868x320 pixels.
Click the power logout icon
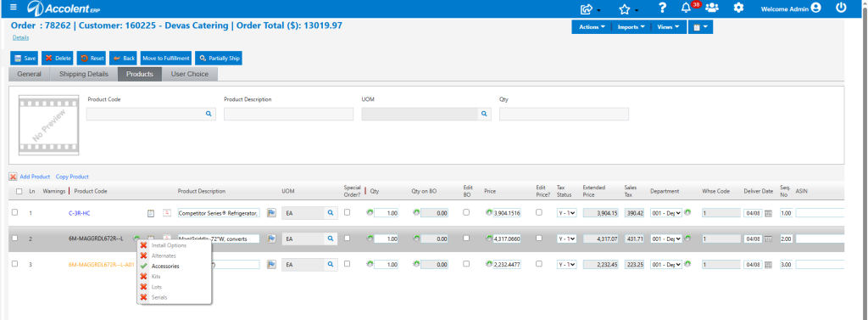click(842, 8)
